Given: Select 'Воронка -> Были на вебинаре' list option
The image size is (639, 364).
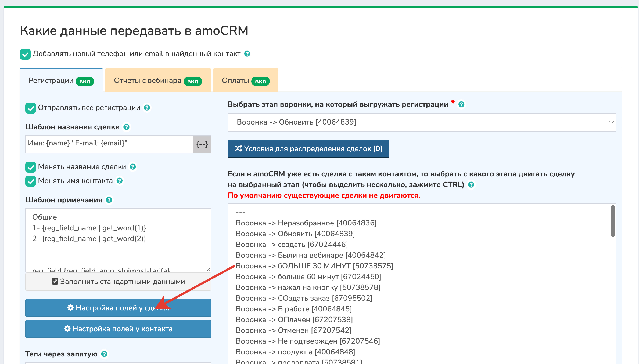Looking at the screenshot, I should pyautogui.click(x=311, y=255).
